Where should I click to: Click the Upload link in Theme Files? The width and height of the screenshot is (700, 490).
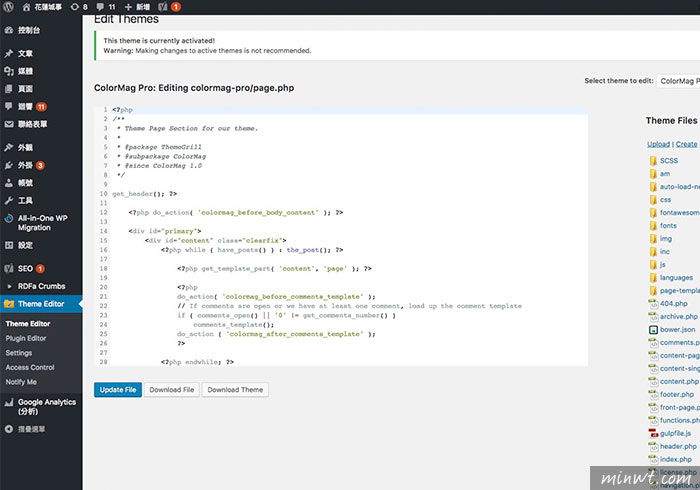tap(658, 144)
